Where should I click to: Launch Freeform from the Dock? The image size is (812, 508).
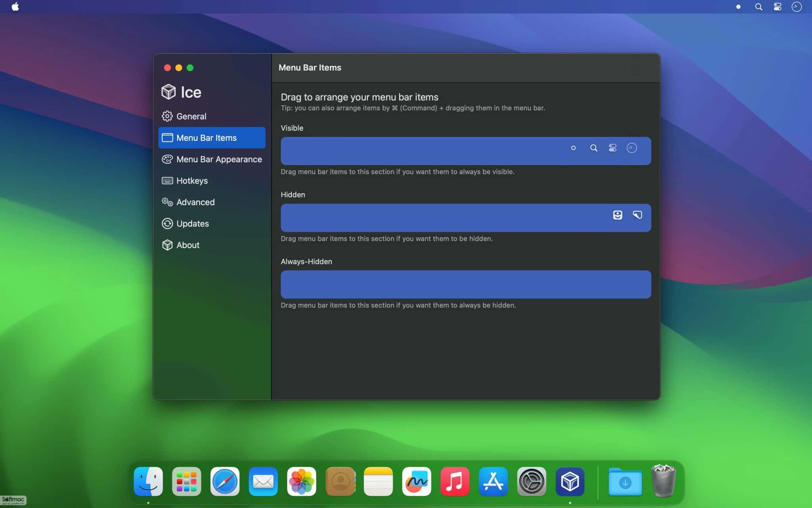coord(416,481)
